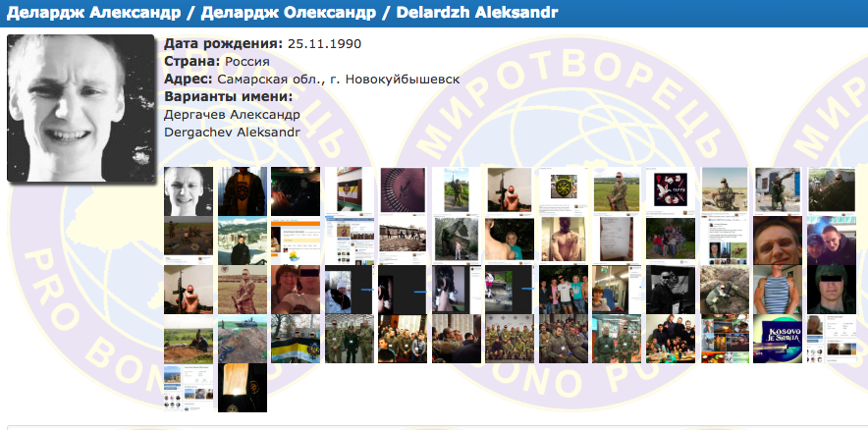Open dark photo with glowing light thumbnail
The image size is (868, 430).
[243, 388]
